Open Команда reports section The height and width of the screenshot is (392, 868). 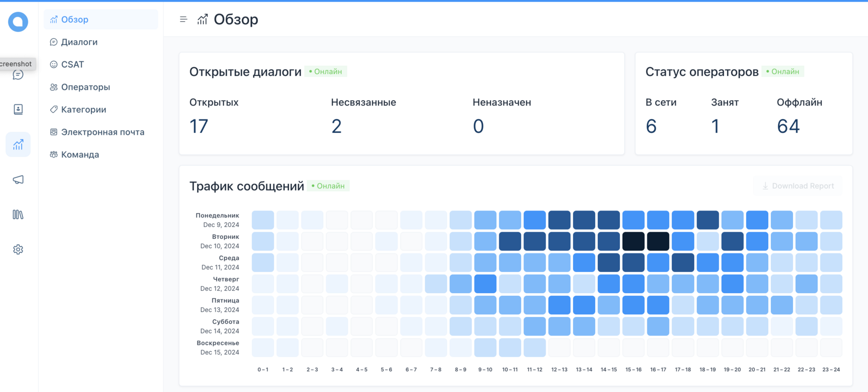(101, 154)
